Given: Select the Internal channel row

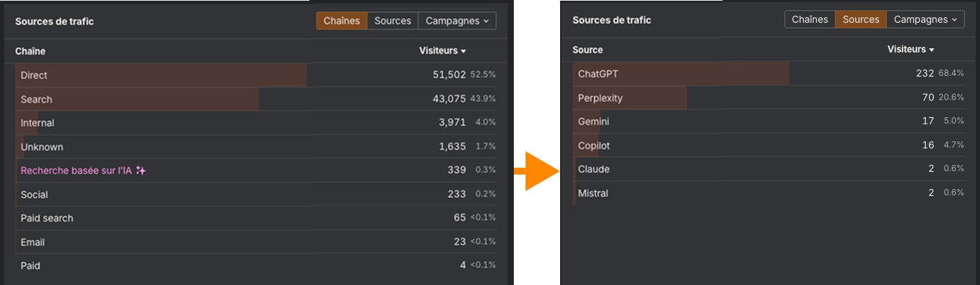Looking at the screenshot, I should pos(256,123).
